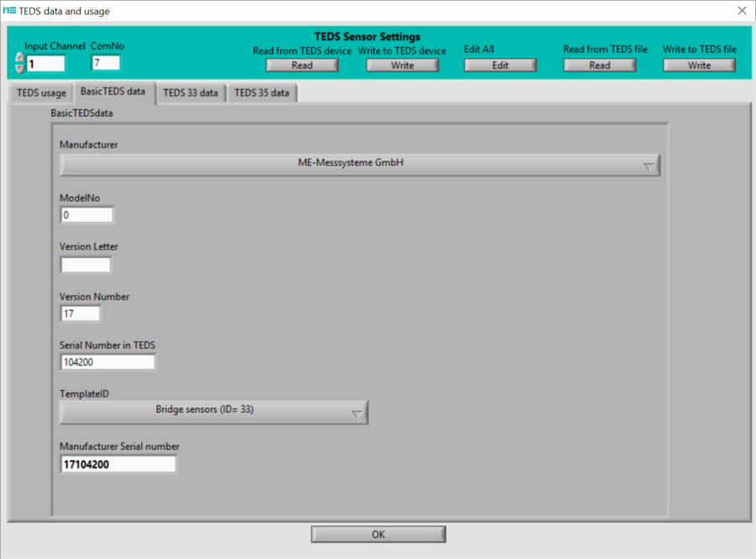Screen dimensions: 756x559
Task: Click the Input Channel number field
Action: [x=45, y=64]
